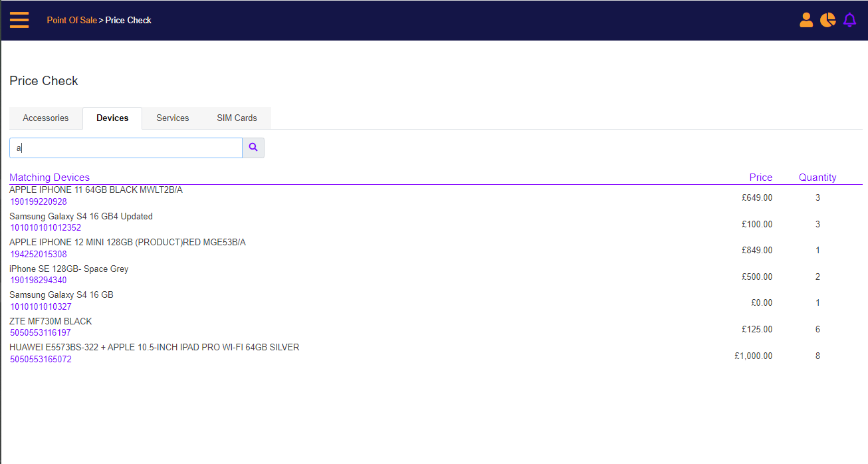Click the Matching Devices column header
Viewport: 868px width, 464px height.
[49, 177]
